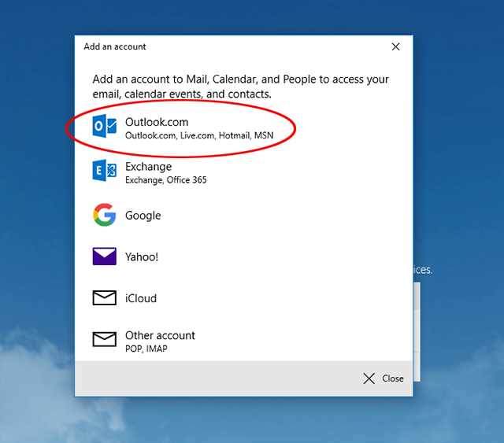This screenshot has height=443, width=504.
Task: Select the Exchange account label
Action: [x=149, y=166]
